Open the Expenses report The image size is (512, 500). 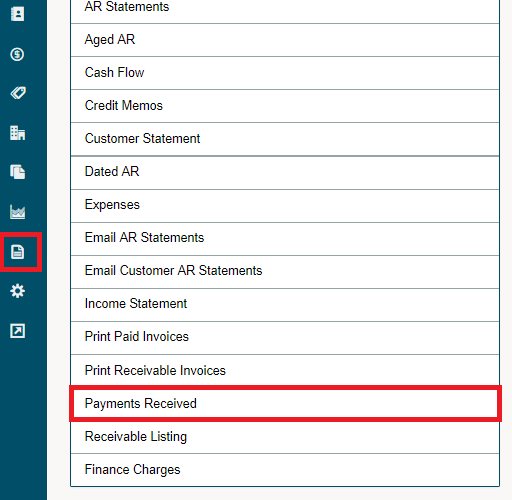(285, 206)
